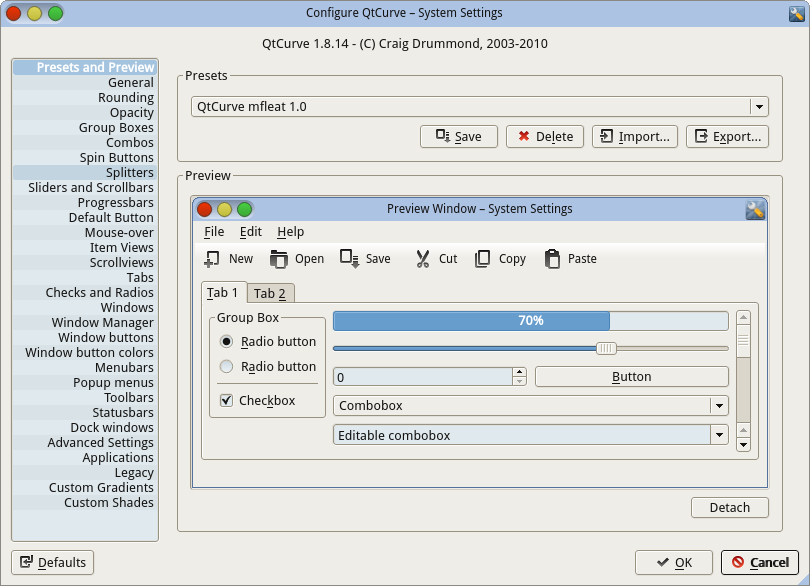Select Window Manager in the sidebar

pos(85,322)
